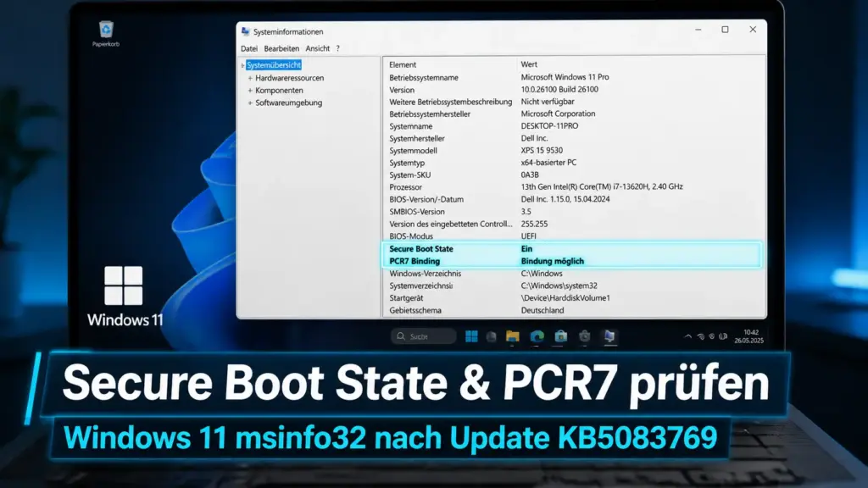
Task: Select the BIOS-Modus row label
Action: [411, 236]
